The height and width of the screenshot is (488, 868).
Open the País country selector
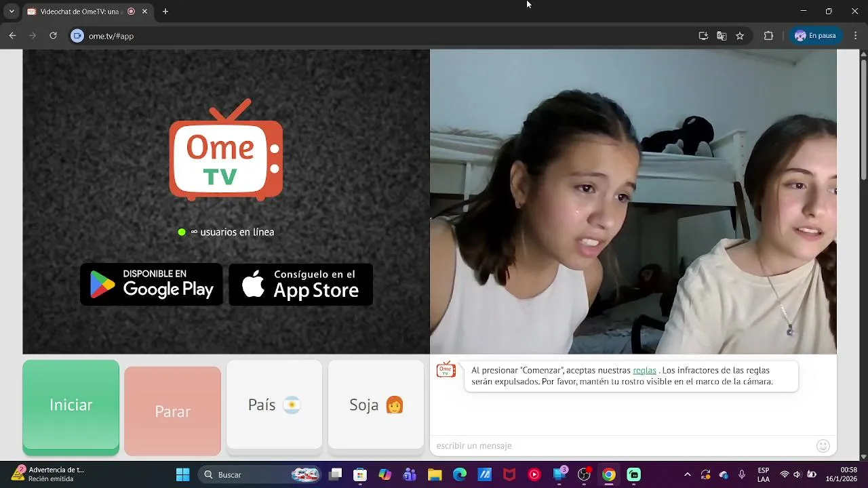coord(274,405)
